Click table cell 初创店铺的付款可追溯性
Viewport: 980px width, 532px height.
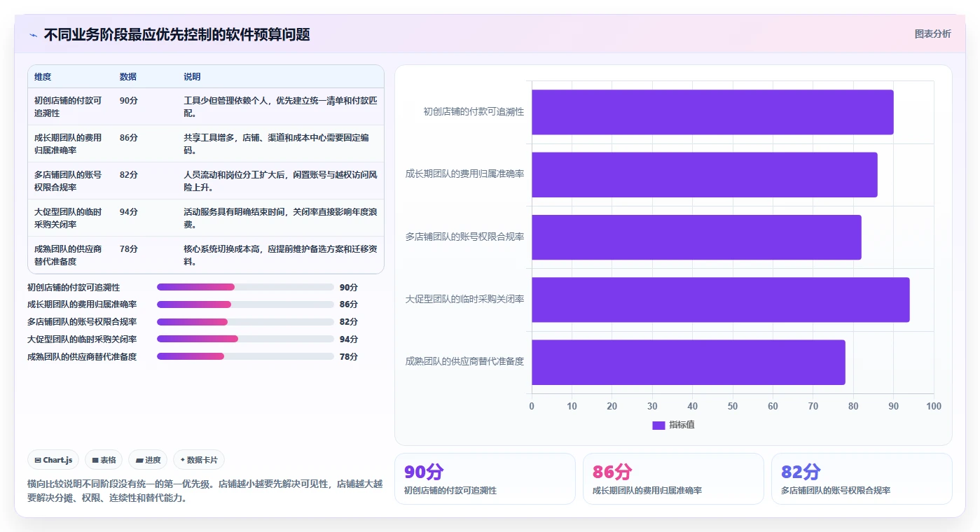(x=69, y=106)
